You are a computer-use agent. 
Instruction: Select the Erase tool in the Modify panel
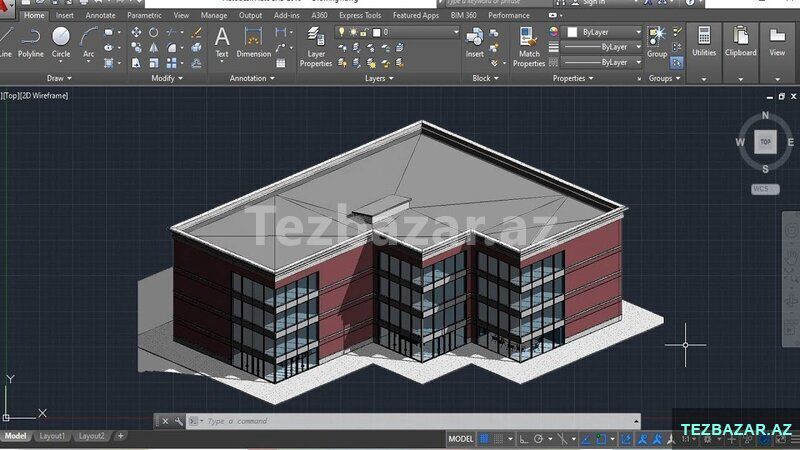[x=196, y=33]
